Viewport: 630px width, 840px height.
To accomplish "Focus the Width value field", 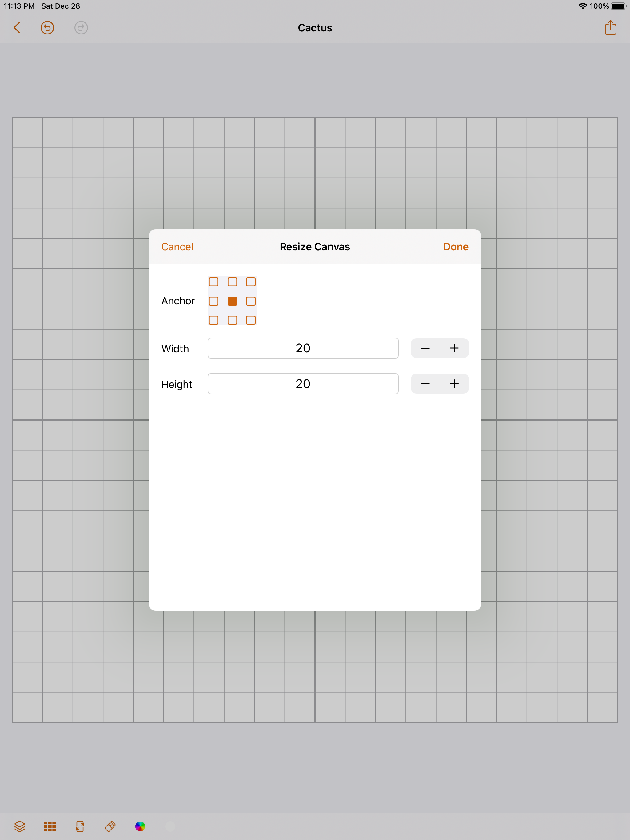I will (303, 348).
